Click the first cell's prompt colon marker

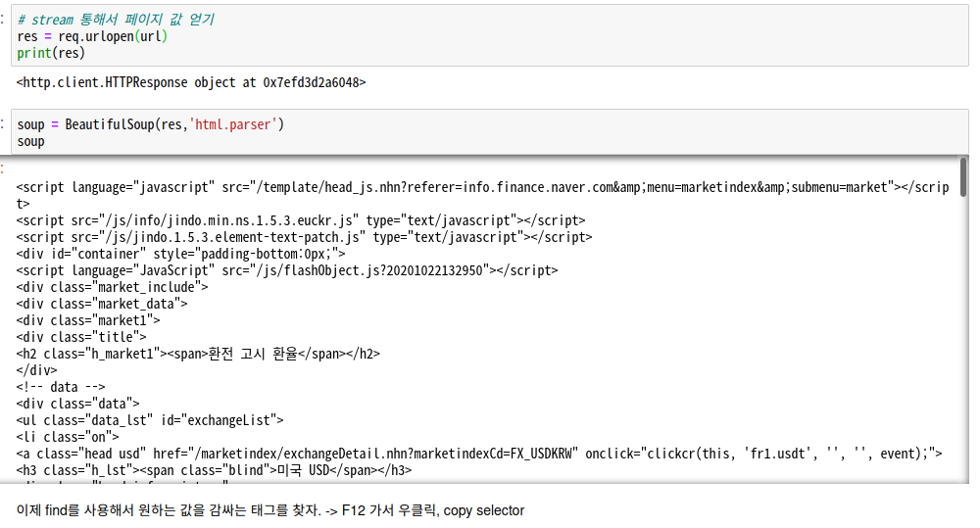click(3, 20)
